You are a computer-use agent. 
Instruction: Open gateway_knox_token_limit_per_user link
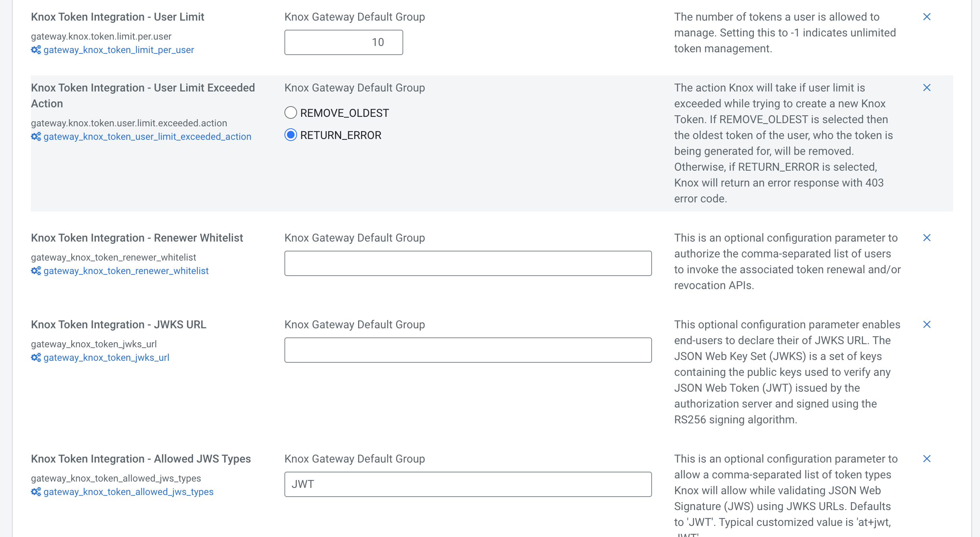point(118,50)
